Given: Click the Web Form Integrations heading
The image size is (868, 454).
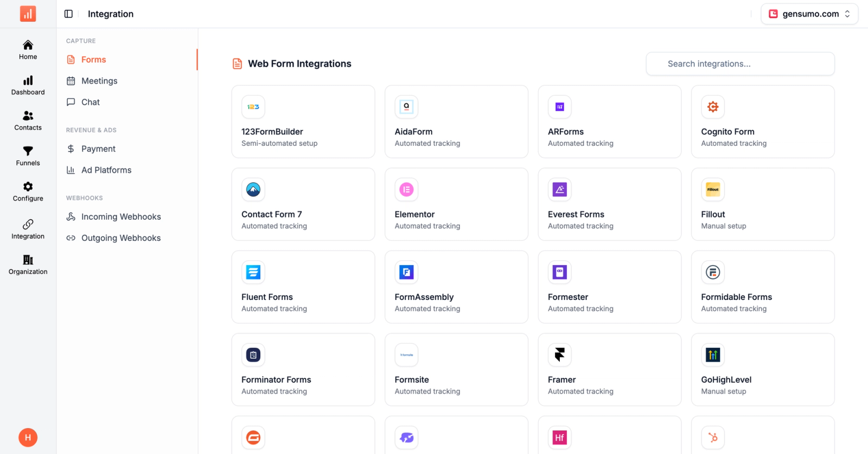Looking at the screenshot, I should [x=299, y=64].
